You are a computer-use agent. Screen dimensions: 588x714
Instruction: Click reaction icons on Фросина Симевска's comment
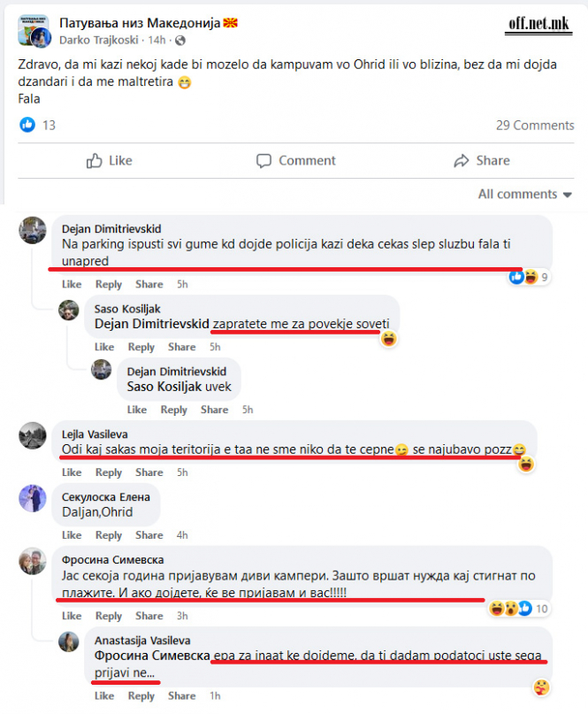tap(510, 609)
